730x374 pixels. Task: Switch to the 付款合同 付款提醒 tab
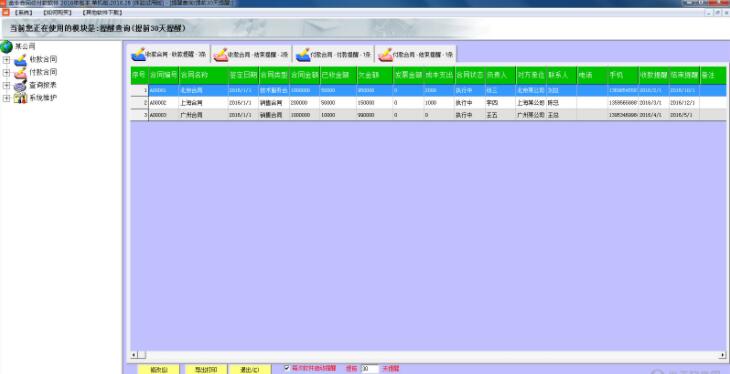(334, 54)
